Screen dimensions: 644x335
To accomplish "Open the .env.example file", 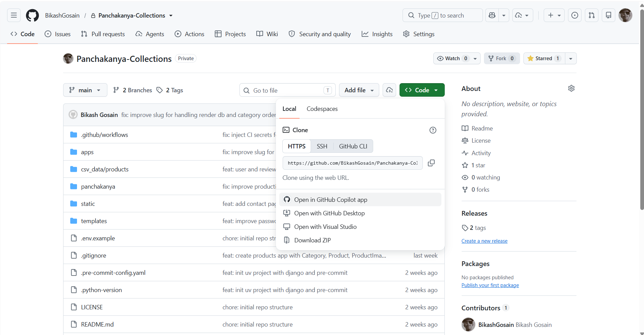I will (x=98, y=238).
